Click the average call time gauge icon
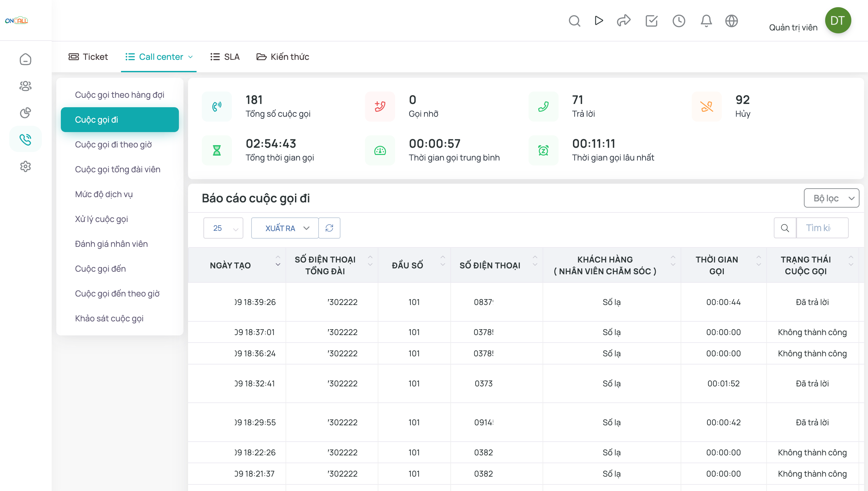 pyautogui.click(x=380, y=150)
